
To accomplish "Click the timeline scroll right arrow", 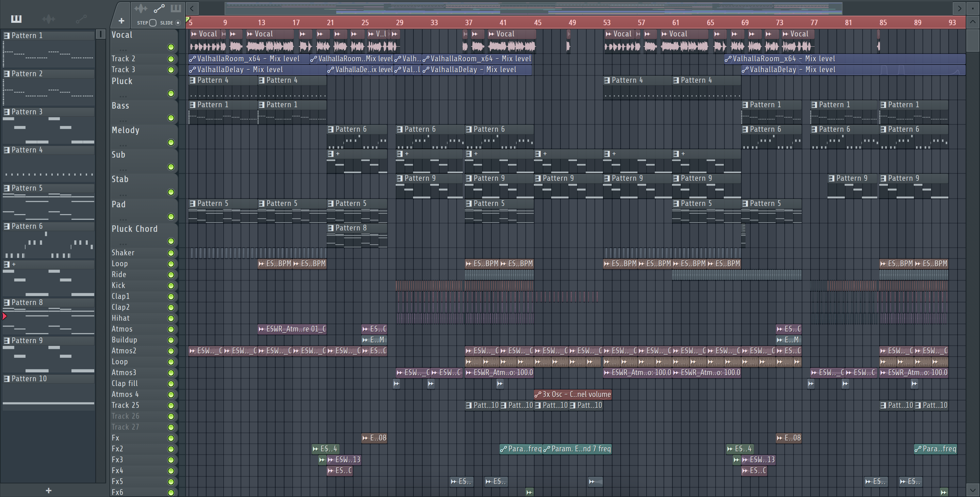I will click(960, 8).
